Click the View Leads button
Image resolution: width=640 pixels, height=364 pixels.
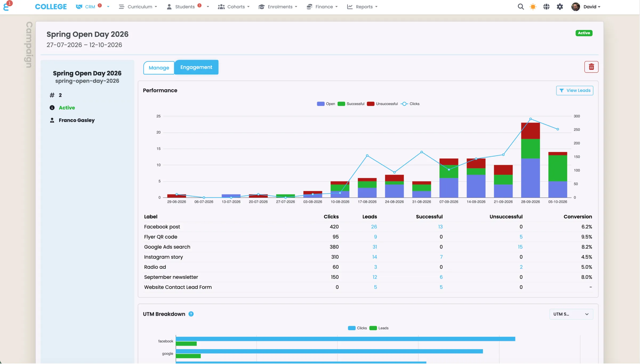point(575,91)
